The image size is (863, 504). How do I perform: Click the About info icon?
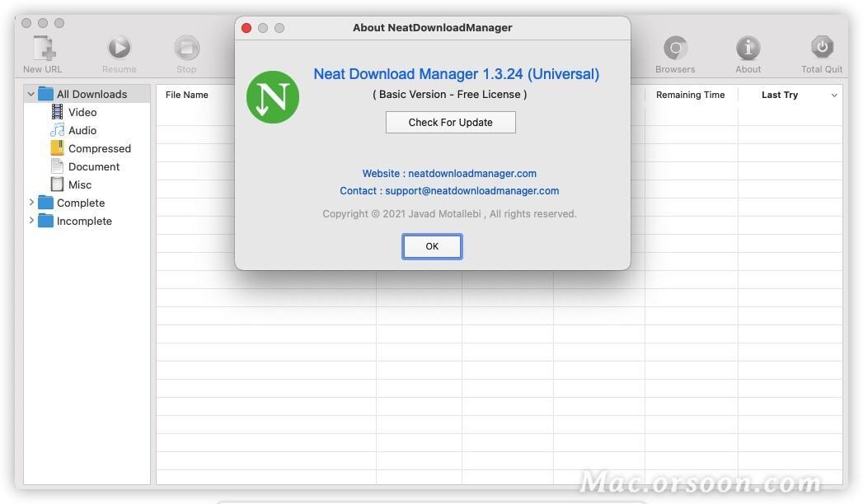pos(748,47)
